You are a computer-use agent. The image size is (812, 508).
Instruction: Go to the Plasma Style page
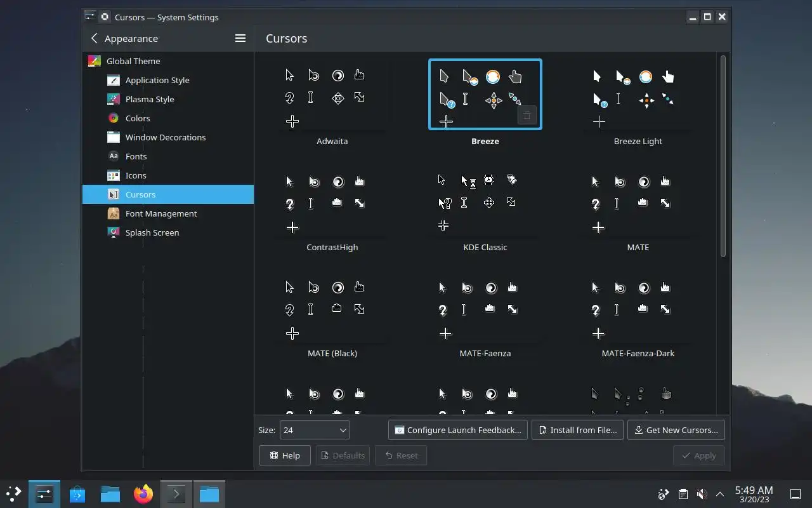point(168,99)
